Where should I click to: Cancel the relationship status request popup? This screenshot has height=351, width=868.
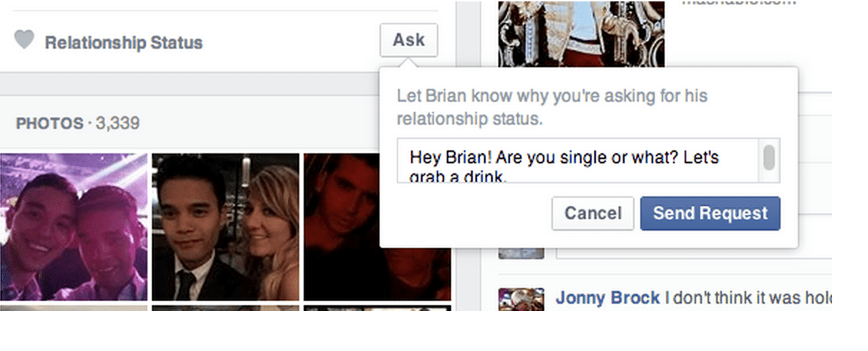coord(592,213)
